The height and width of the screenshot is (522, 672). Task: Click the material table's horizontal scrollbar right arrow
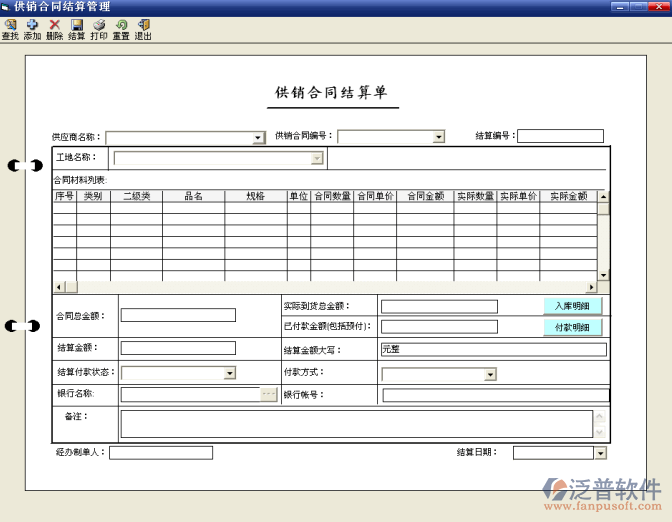[x=591, y=287]
